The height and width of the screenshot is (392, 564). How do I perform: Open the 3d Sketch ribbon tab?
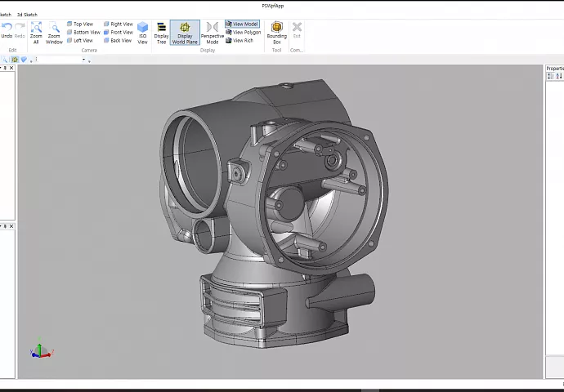[x=27, y=15]
